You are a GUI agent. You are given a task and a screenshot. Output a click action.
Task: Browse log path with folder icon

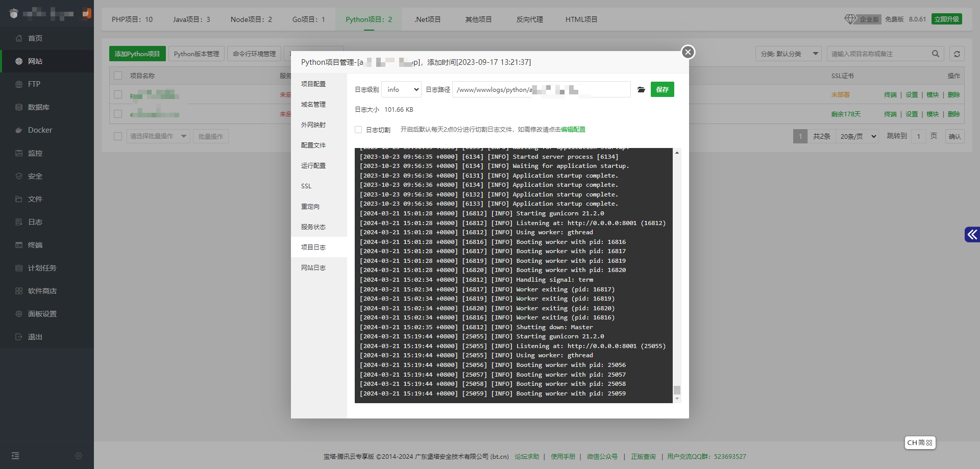click(x=641, y=90)
